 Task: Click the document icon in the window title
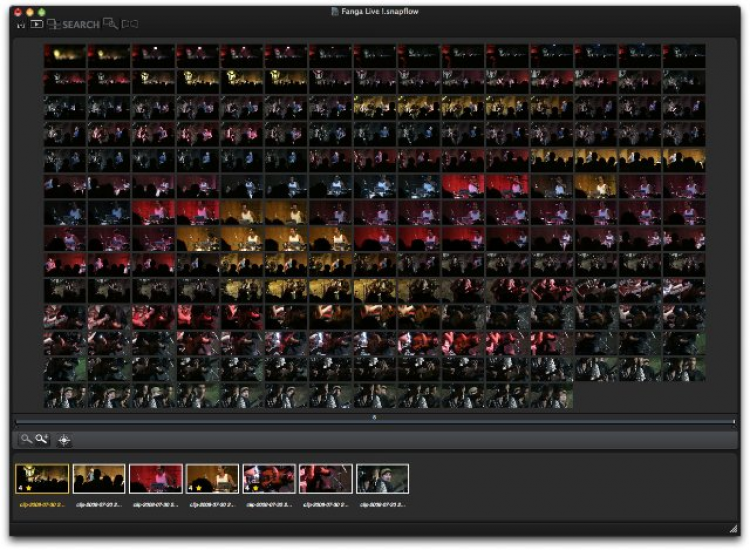(335, 11)
